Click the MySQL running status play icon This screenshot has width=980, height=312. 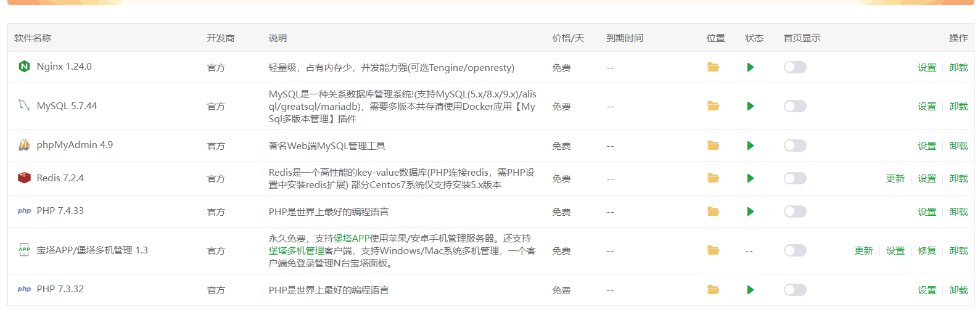pos(750,106)
